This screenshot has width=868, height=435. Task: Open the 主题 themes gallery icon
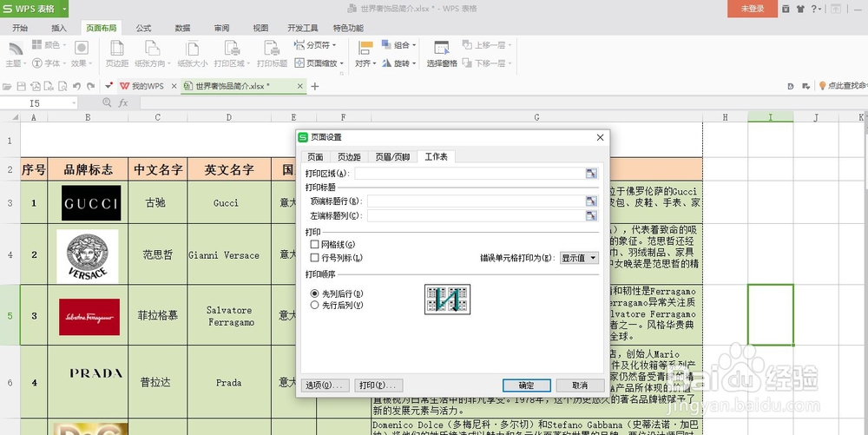pyautogui.click(x=16, y=49)
